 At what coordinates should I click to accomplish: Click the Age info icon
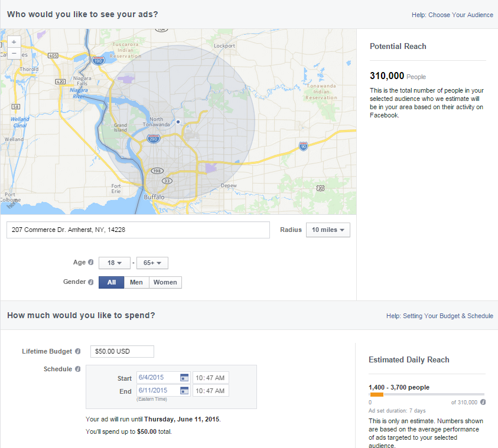click(91, 263)
